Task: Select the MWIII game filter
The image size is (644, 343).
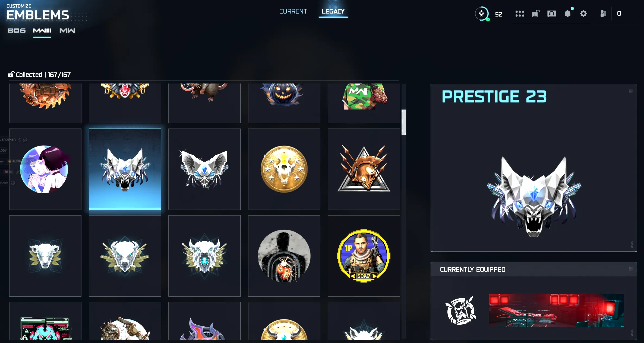Action: coord(42,31)
